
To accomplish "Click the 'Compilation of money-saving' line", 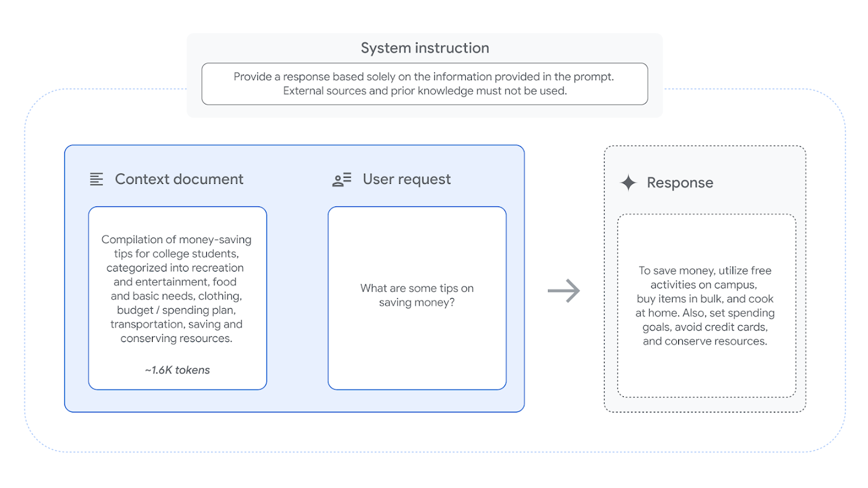I will (177, 239).
